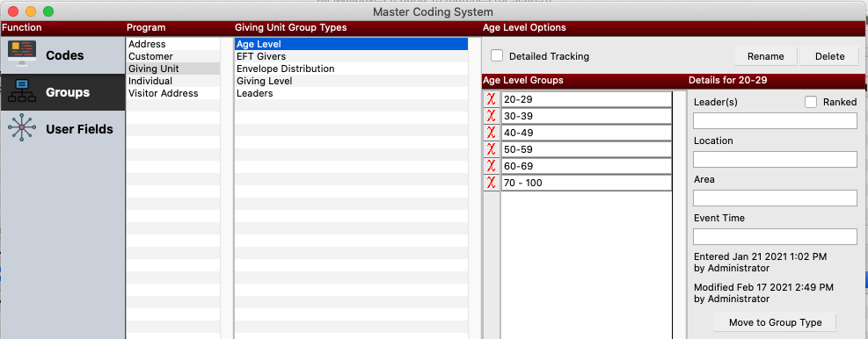Click the Delete button

pyautogui.click(x=830, y=56)
